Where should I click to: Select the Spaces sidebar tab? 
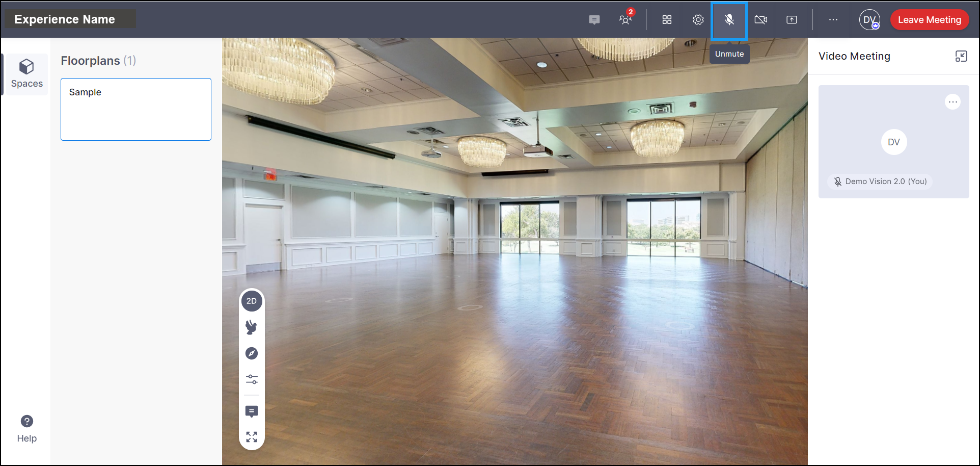(x=26, y=74)
